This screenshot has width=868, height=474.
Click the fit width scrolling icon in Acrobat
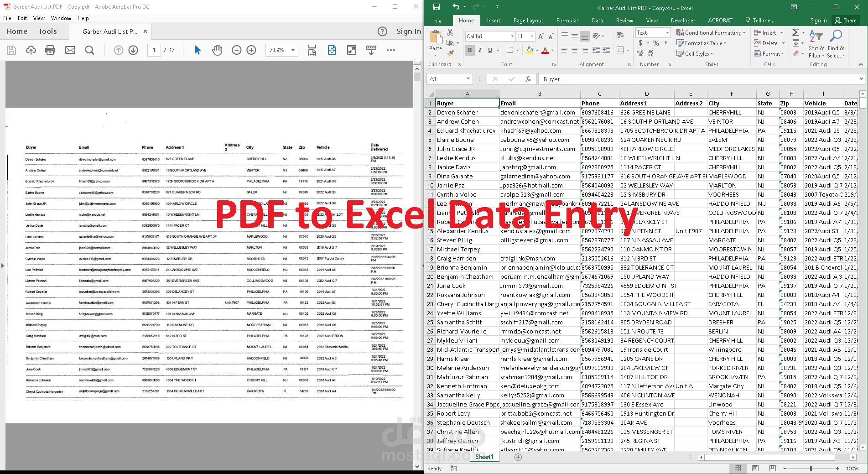pyautogui.click(x=312, y=50)
